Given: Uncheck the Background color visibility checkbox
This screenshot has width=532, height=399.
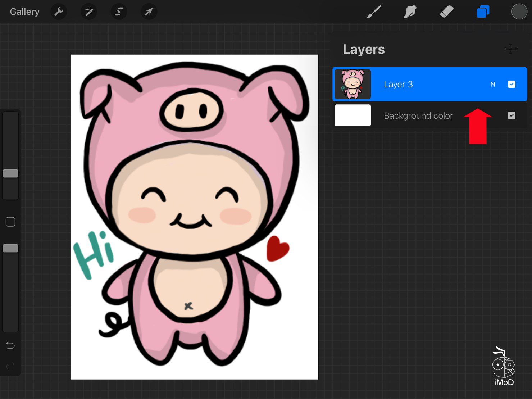Looking at the screenshot, I should (x=511, y=115).
